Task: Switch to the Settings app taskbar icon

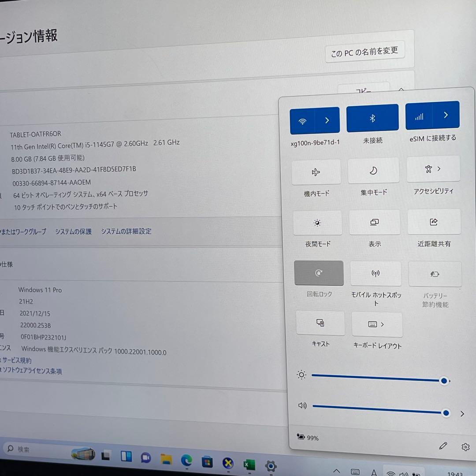Action: [x=271, y=466]
